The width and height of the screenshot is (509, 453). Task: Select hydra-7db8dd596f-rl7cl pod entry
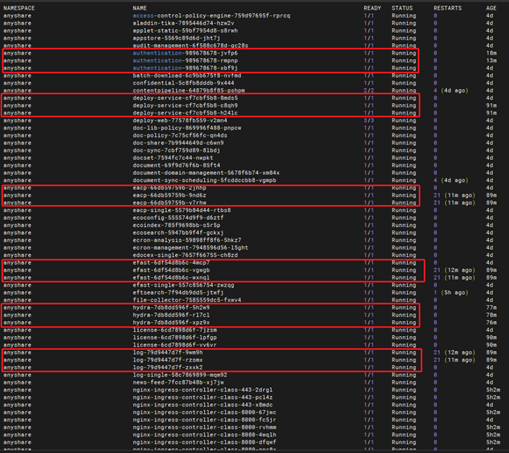171,315
